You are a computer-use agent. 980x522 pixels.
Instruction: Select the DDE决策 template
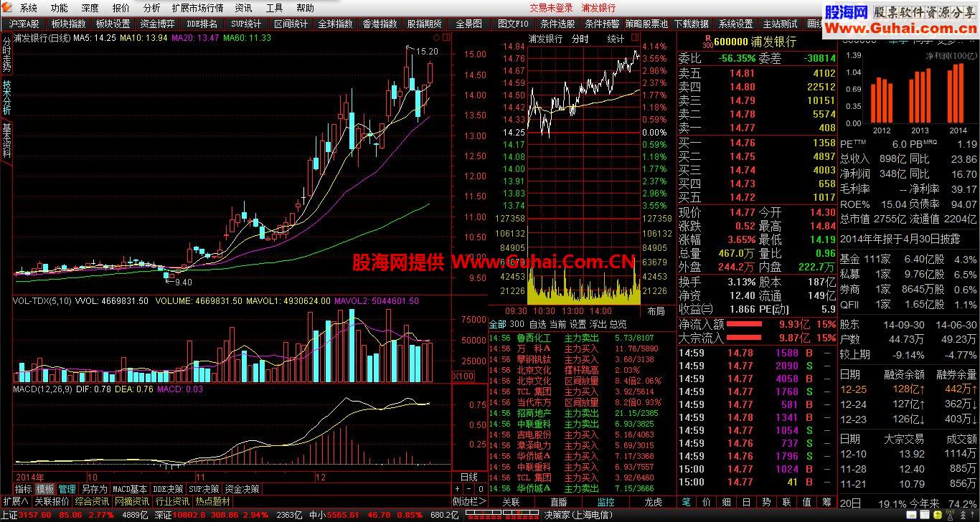pos(168,489)
